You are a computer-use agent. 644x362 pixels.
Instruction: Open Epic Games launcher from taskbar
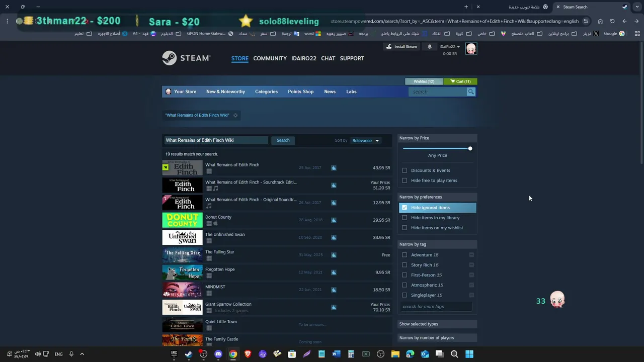(x=174, y=354)
